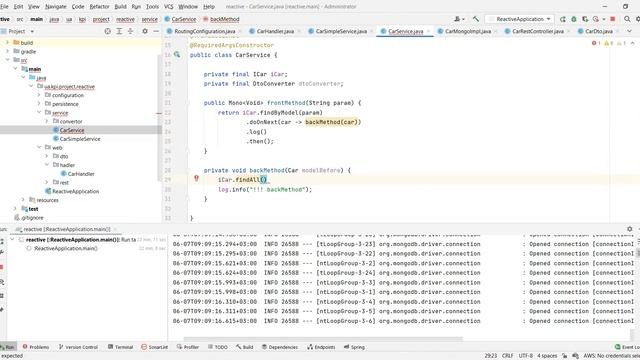Open the File menu
The width and height of the screenshot is (640, 360).
point(4,7)
